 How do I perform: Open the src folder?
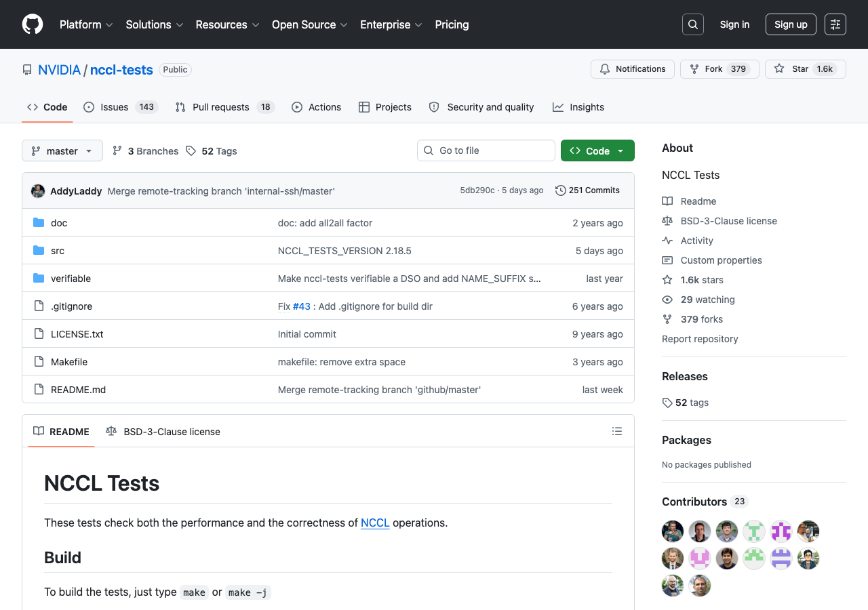click(58, 251)
